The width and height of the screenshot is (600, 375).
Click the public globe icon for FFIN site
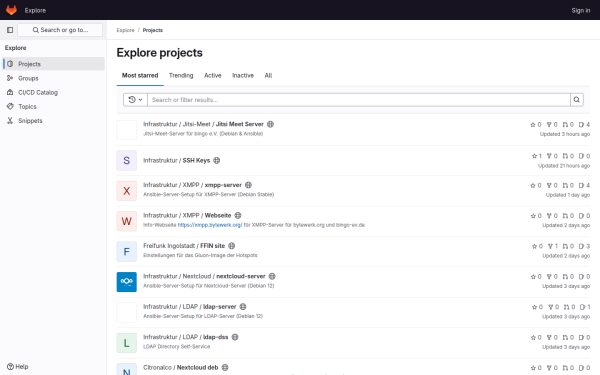click(232, 246)
